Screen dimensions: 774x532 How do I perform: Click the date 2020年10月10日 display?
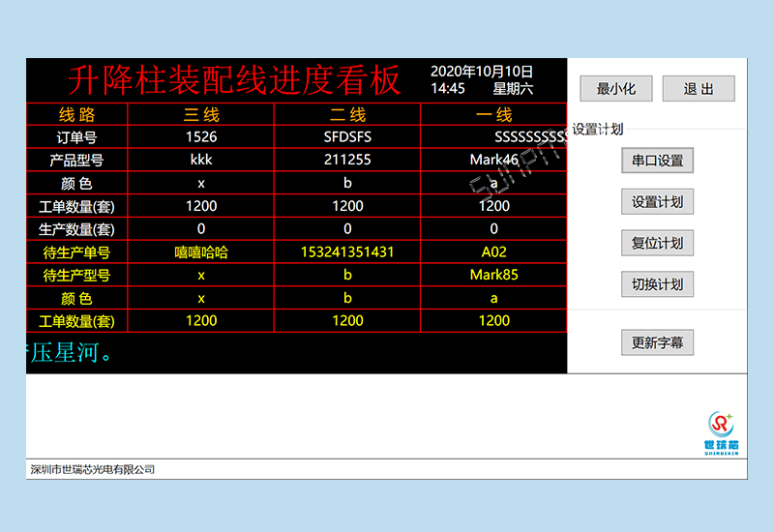click(x=481, y=72)
